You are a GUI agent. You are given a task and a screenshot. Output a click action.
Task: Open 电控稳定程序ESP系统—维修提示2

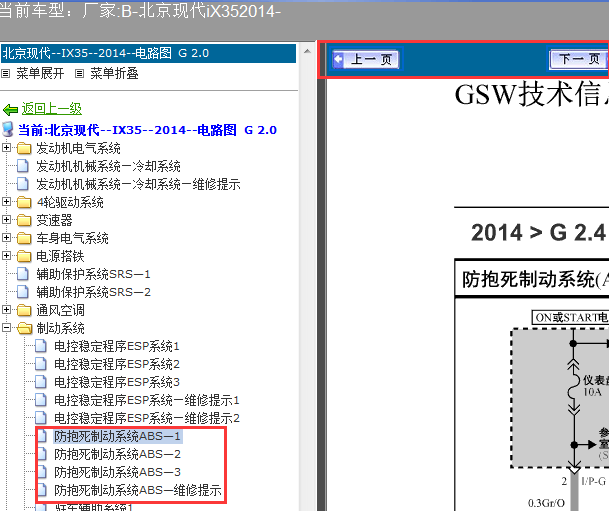point(147,418)
